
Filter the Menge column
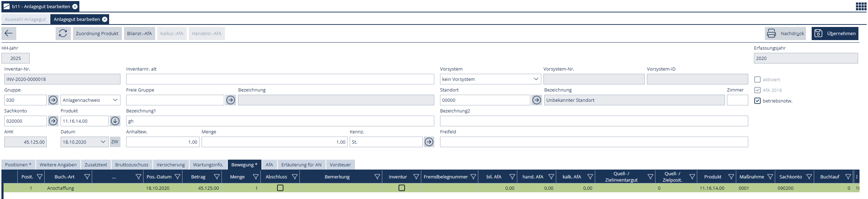(255, 177)
